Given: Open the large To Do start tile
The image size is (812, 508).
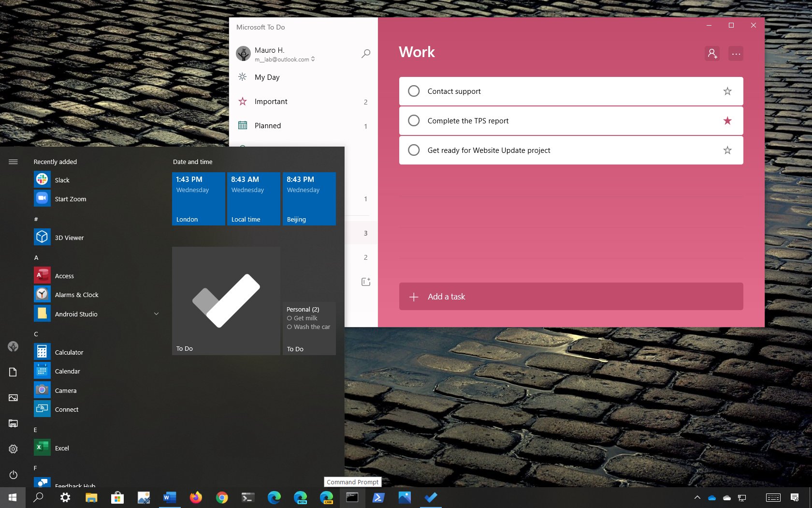Looking at the screenshot, I should [226, 301].
